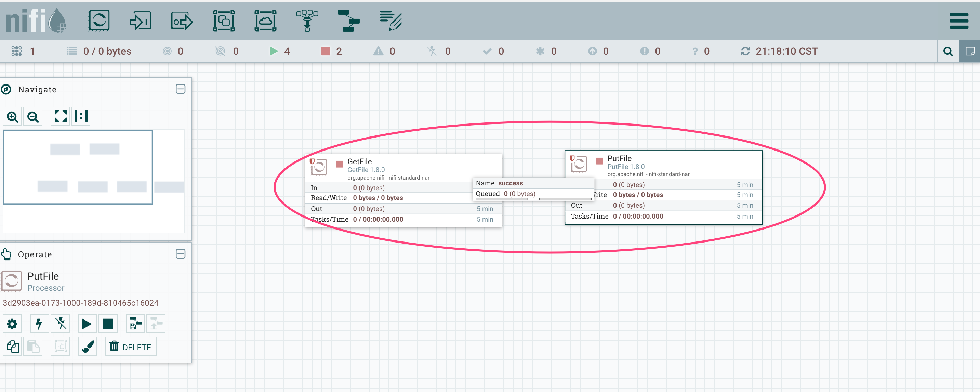Screen dimensions: 980x392
Task: Collapse the Operate panel
Action: pos(180,254)
